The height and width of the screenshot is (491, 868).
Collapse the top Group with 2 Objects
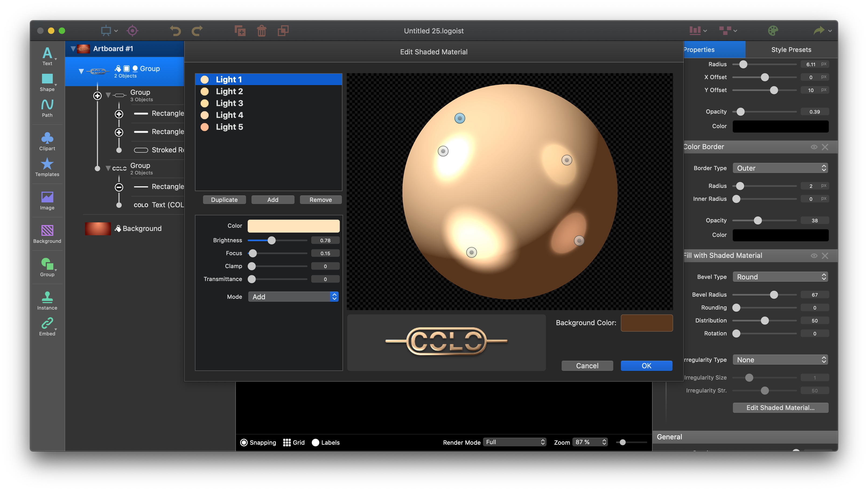tap(81, 72)
